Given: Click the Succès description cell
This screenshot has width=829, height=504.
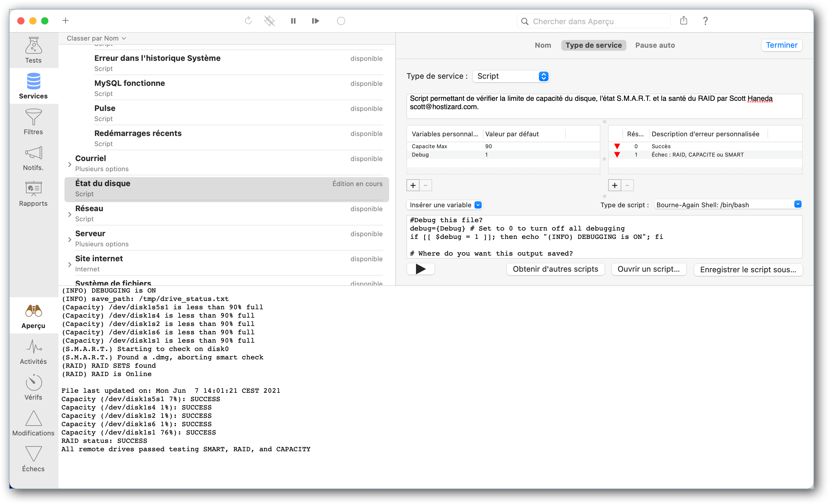Looking at the screenshot, I should [x=661, y=146].
